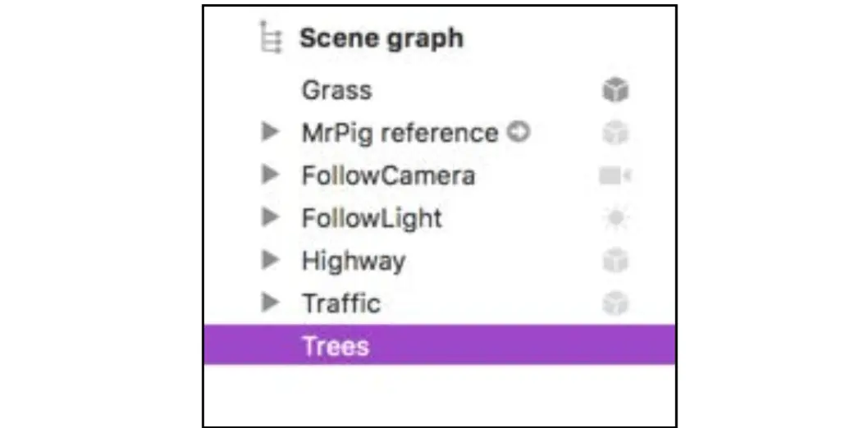Select the Highway node label
Viewport: 868px width, 428px height.
point(354,261)
